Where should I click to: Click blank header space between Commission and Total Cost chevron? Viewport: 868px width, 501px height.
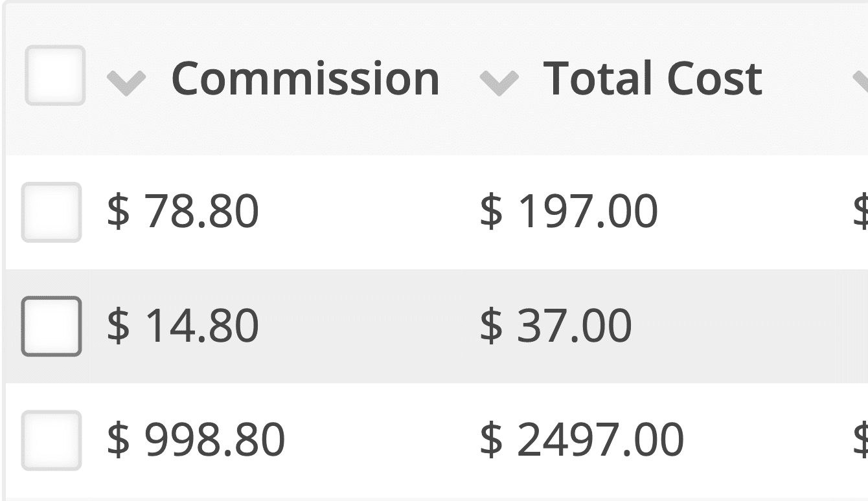click(459, 79)
